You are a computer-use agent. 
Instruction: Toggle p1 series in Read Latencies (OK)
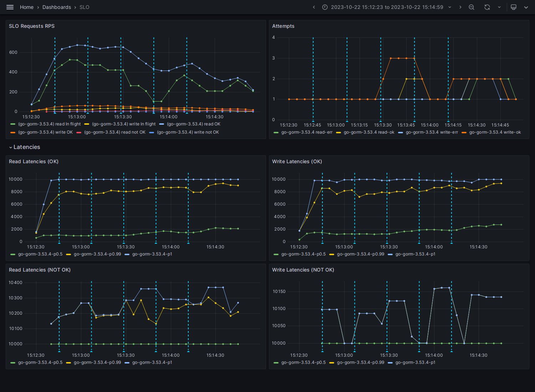point(152,254)
